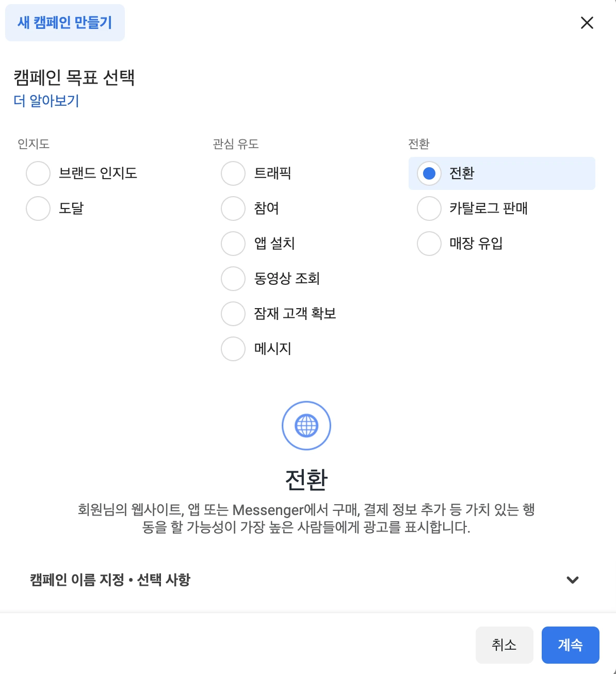Click the 취소 button

tap(504, 645)
